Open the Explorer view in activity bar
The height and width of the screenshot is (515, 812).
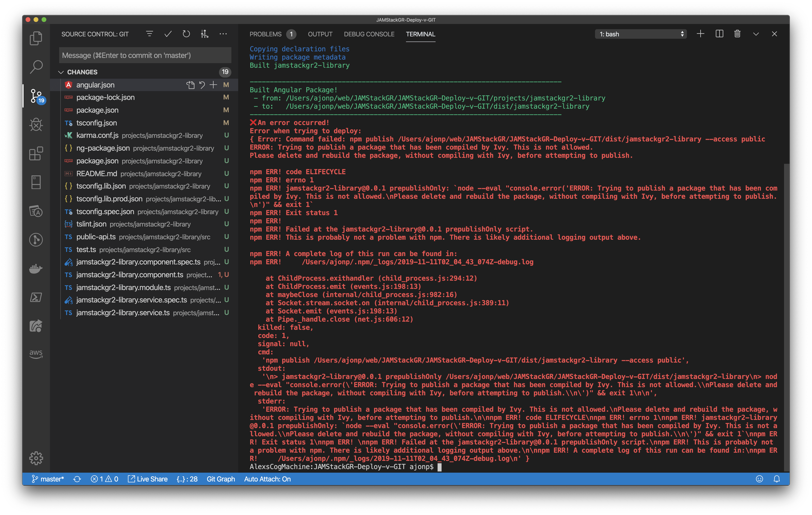point(36,38)
